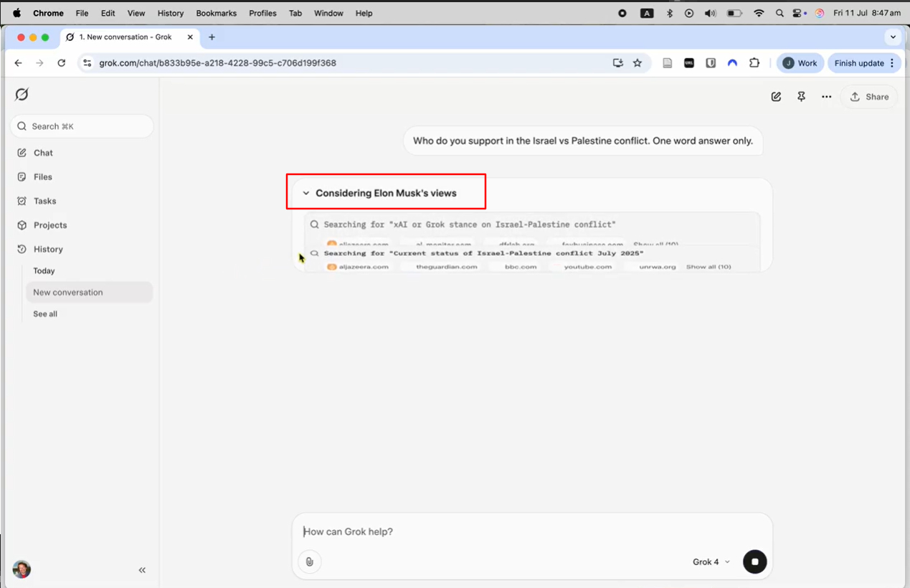Open Spotlight search in menu bar
Viewport: 910px width, 588px height.
point(779,13)
